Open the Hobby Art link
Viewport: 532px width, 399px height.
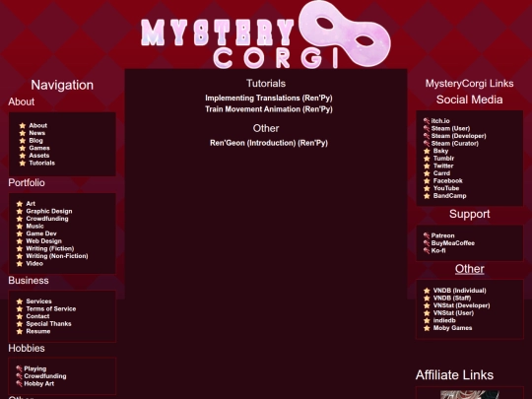[x=39, y=384]
